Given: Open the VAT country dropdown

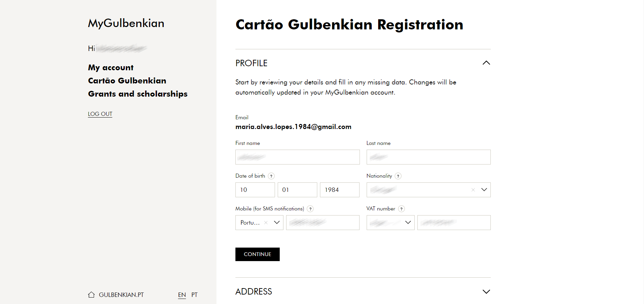Looking at the screenshot, I should (x=408, y=223).
